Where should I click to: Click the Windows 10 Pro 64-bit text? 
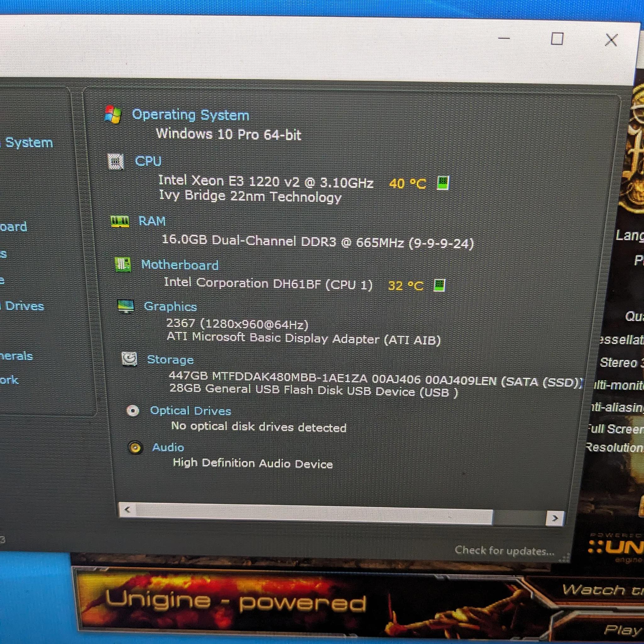coord(229,134)
